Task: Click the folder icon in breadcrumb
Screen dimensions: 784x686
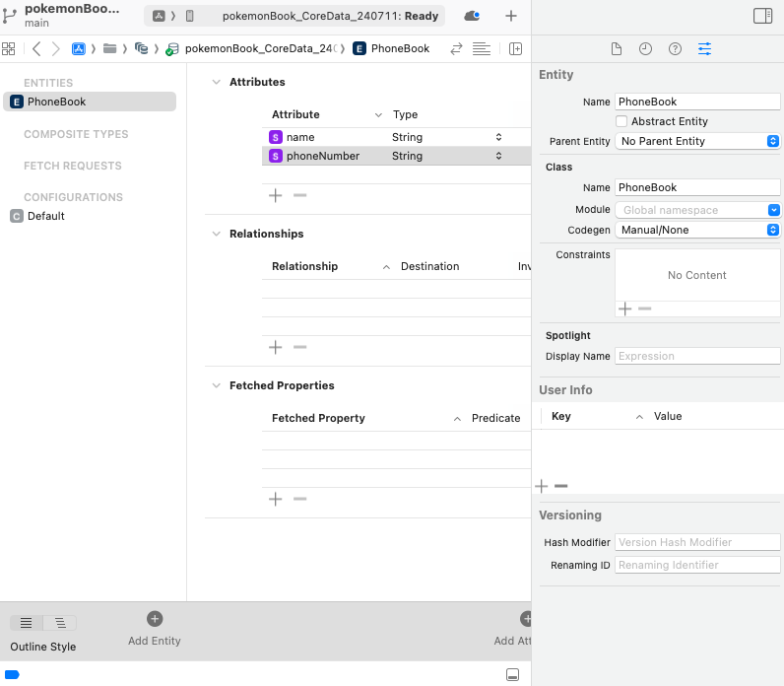Action: 109,48
